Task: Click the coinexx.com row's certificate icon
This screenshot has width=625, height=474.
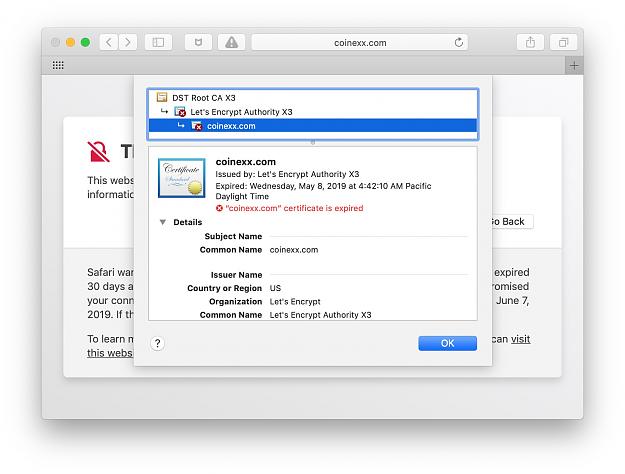Action: point(197,126)
